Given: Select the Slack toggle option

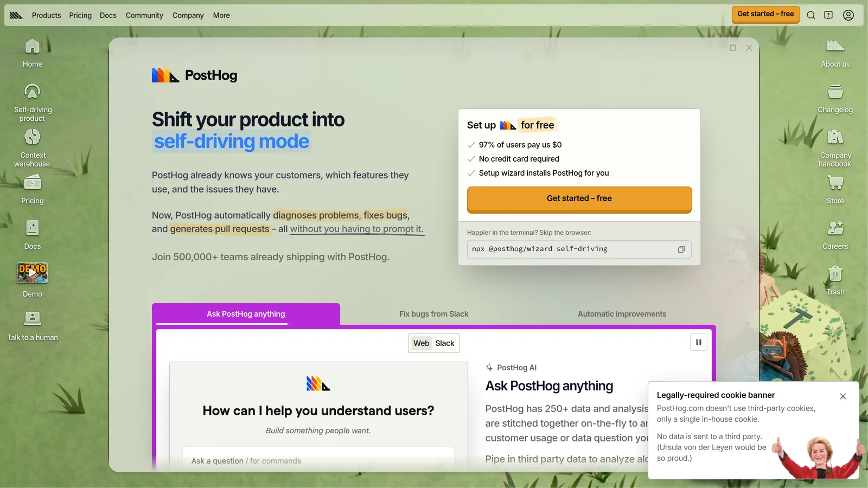Looking at the screenshot, I should (445, 343).
